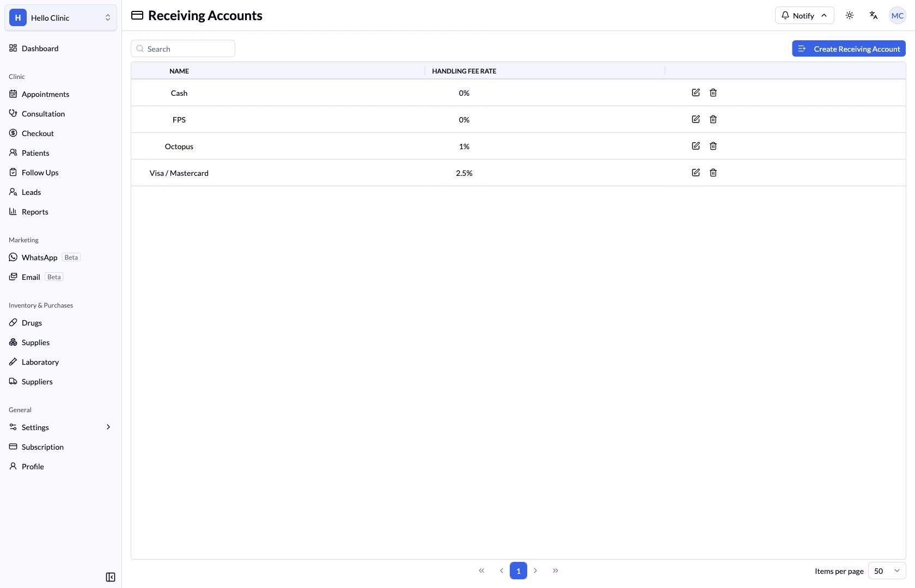Edit the Octopus receiving account
The image size is (915, 588).
tap(696, 146)
